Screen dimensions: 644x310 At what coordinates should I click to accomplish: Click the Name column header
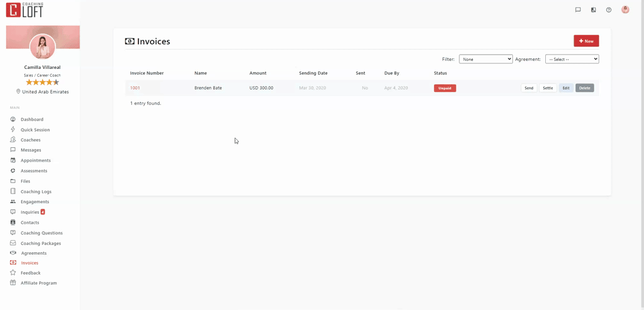(x=200, y=73)
